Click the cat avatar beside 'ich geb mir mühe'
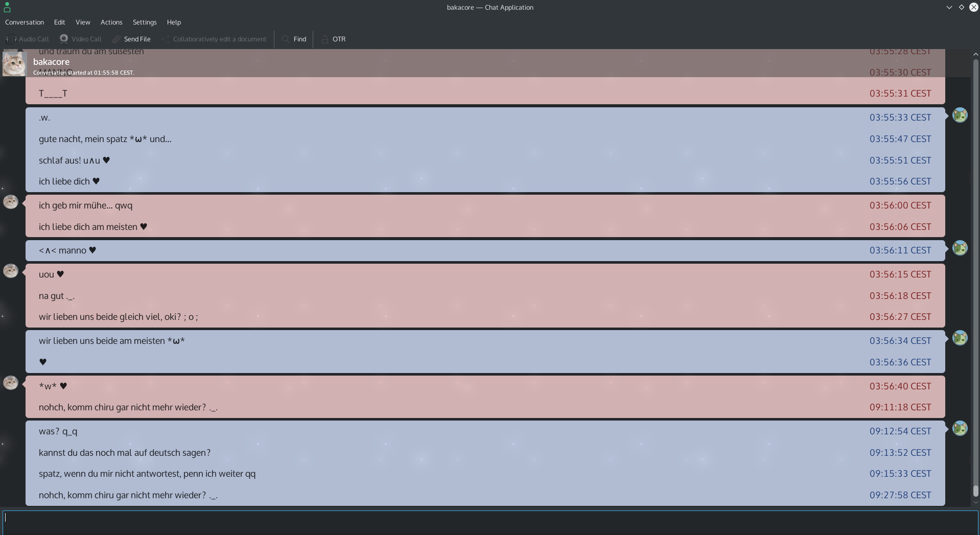Screen dimensions: 980x535 coord(11,202)
